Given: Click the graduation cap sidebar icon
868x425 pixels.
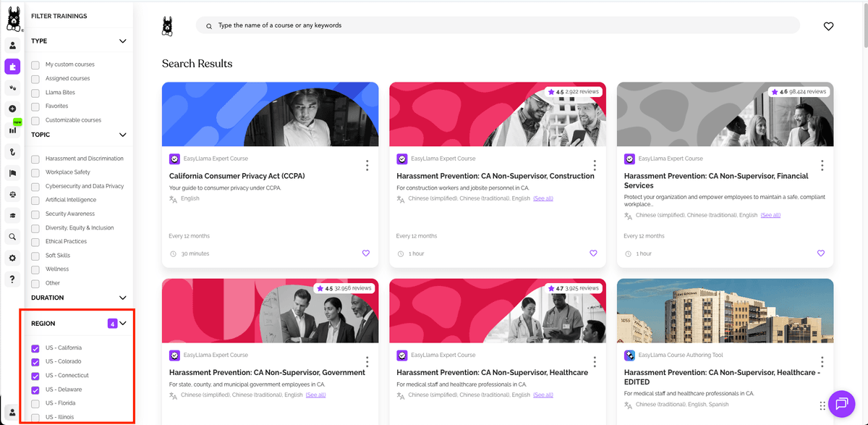Looking at the screenshot, I should (12, 216).
